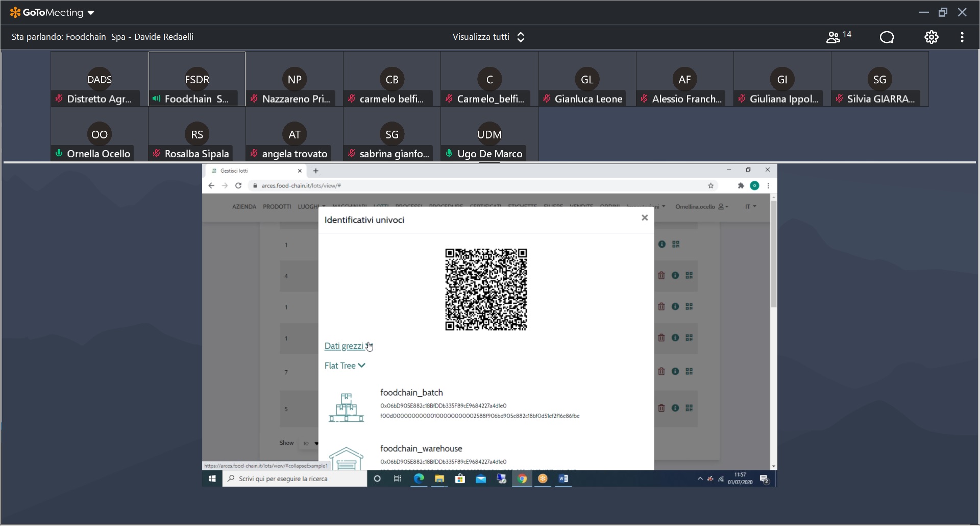
Task: Open the Windows Start menu in shared screen
Action: point(212,479)
